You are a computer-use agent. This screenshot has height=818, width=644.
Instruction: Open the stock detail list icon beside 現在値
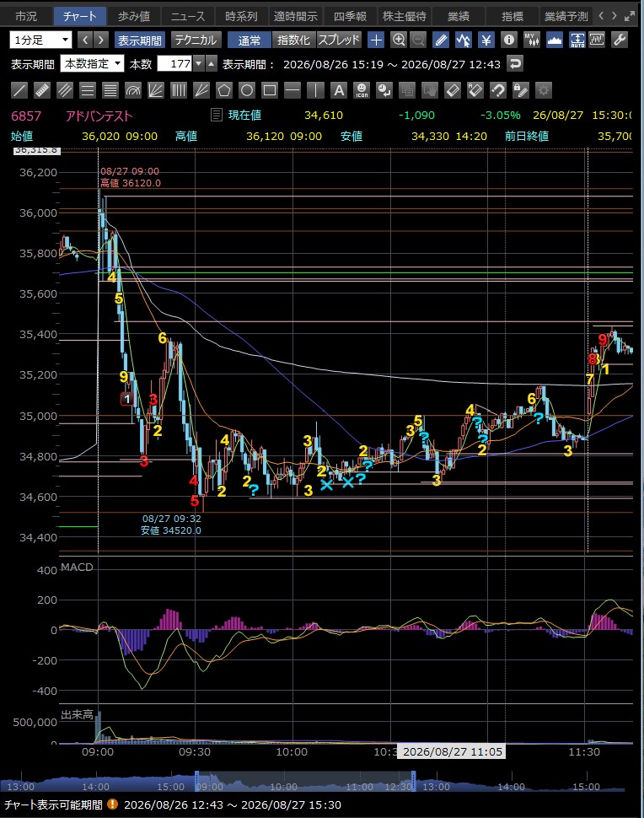(216, 115)
